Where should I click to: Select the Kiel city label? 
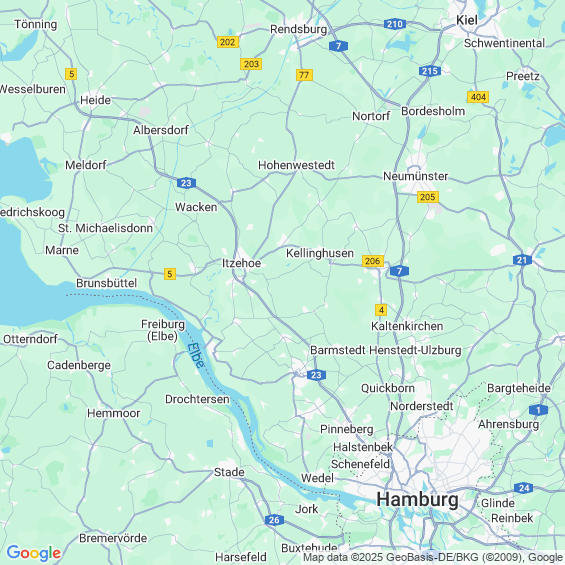click(467, 20)
